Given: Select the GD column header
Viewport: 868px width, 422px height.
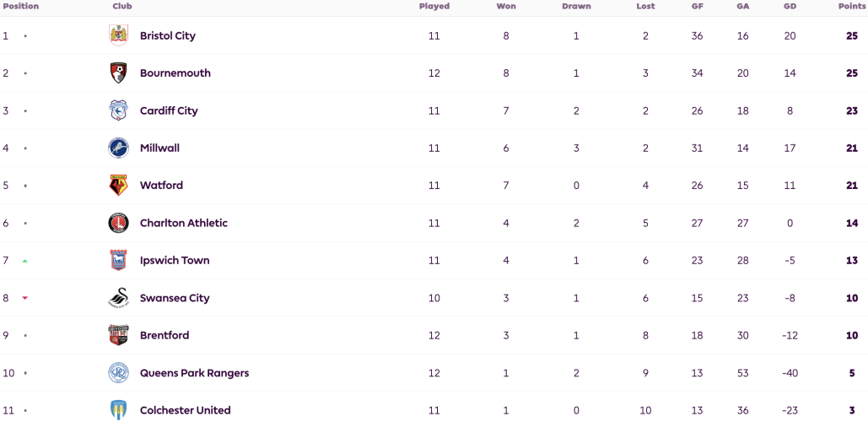Looking at the screenshot, I should 790,7.
